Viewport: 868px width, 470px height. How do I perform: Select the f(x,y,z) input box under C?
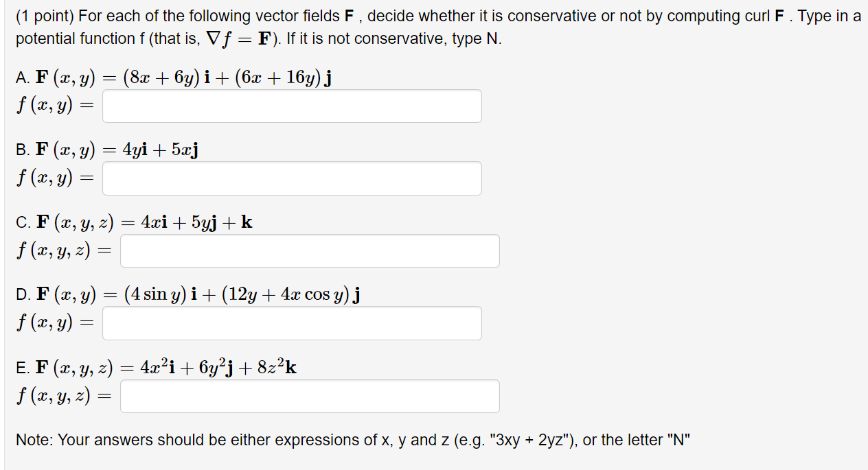pyautogui.click(x=309, y=250)
